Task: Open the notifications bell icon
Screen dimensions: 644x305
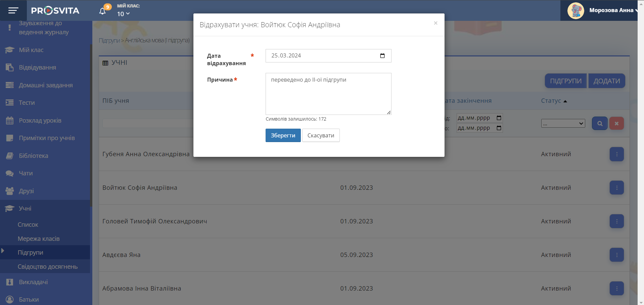Action: tap(103, 11)
